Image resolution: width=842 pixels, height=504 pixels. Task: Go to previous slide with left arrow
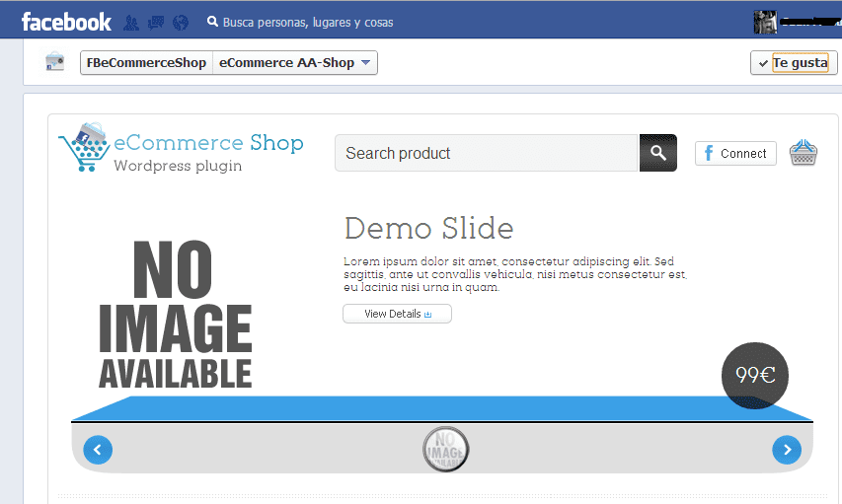tap(98, 449)
